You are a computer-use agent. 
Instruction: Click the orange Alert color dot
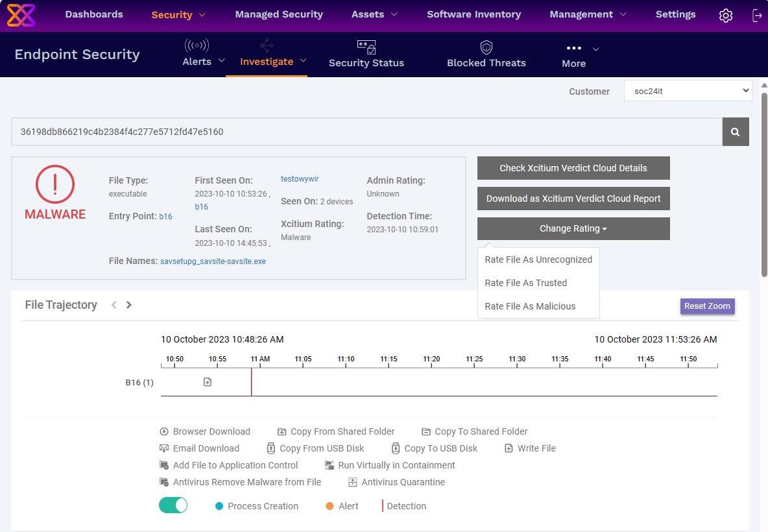330,506
